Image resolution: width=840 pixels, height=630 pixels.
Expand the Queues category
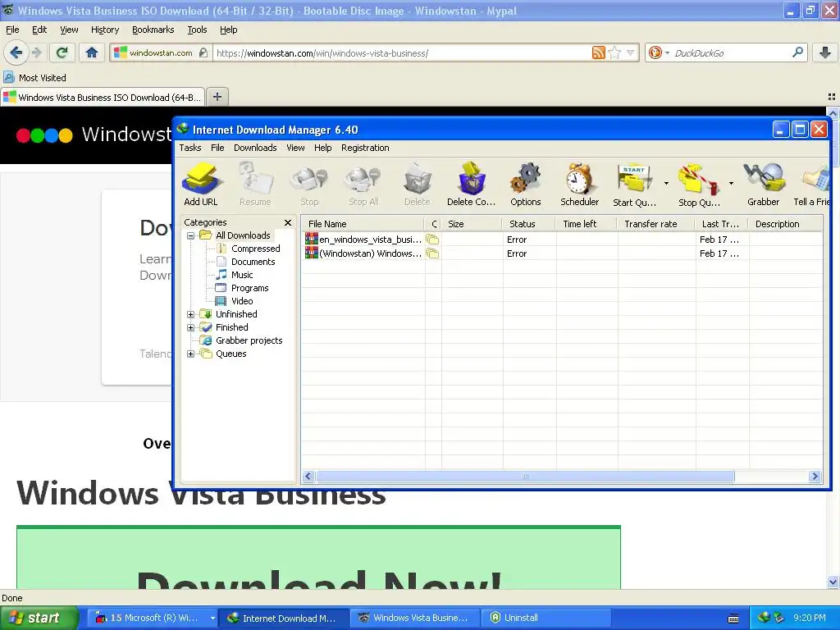tap(190, 354)
